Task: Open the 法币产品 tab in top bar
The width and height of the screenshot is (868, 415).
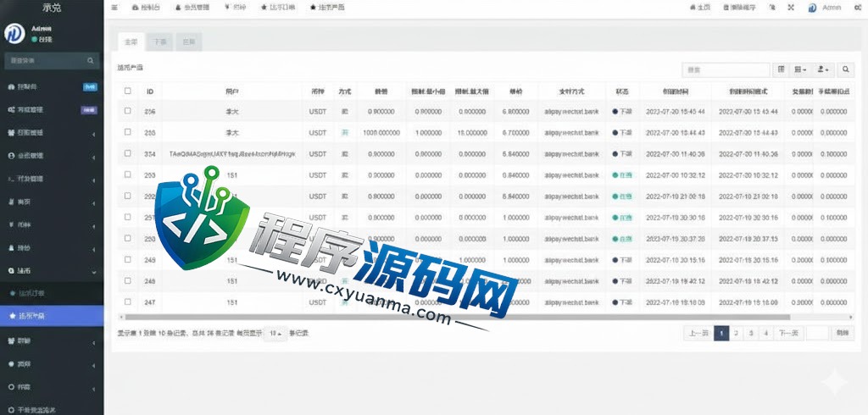Action: tap(327, 8)
